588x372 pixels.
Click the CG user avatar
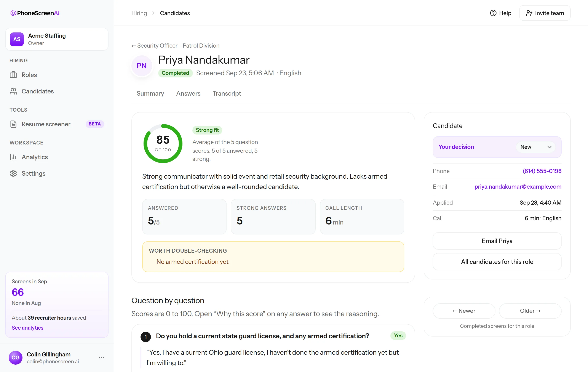(x=16, y=358)
